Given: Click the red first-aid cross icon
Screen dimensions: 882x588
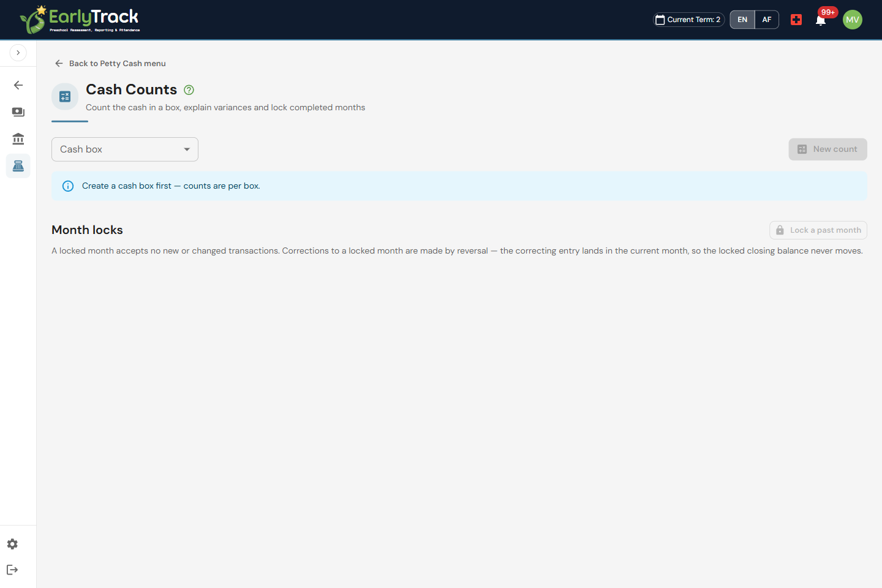Looking at the screenshot, I should point(796,20).
